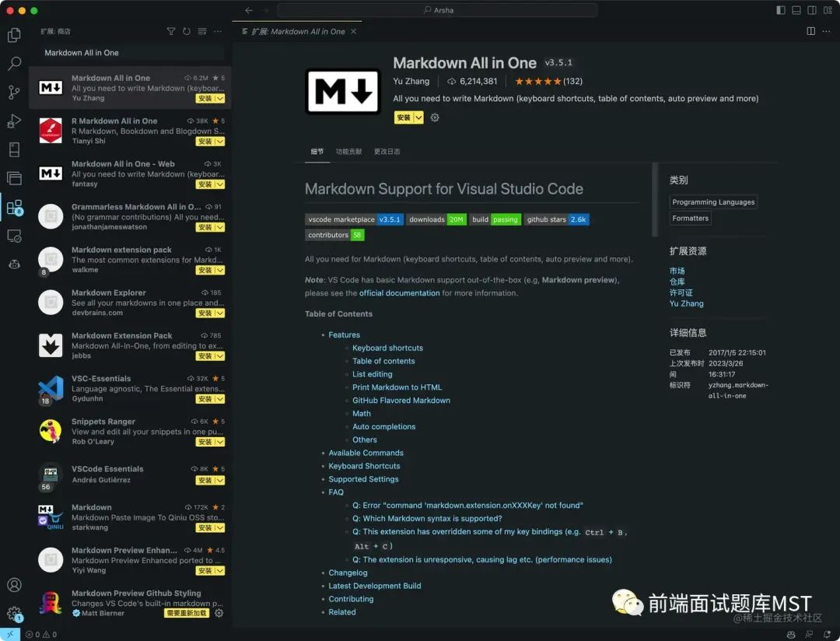
Task: Select Markdown Preview Github Styling in list
Action: [x=130, y=604]
